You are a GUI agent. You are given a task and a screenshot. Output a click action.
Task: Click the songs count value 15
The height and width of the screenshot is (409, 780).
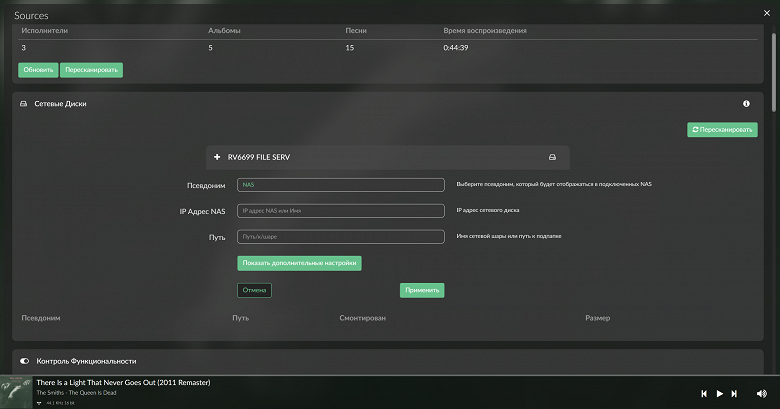(350, 48)
